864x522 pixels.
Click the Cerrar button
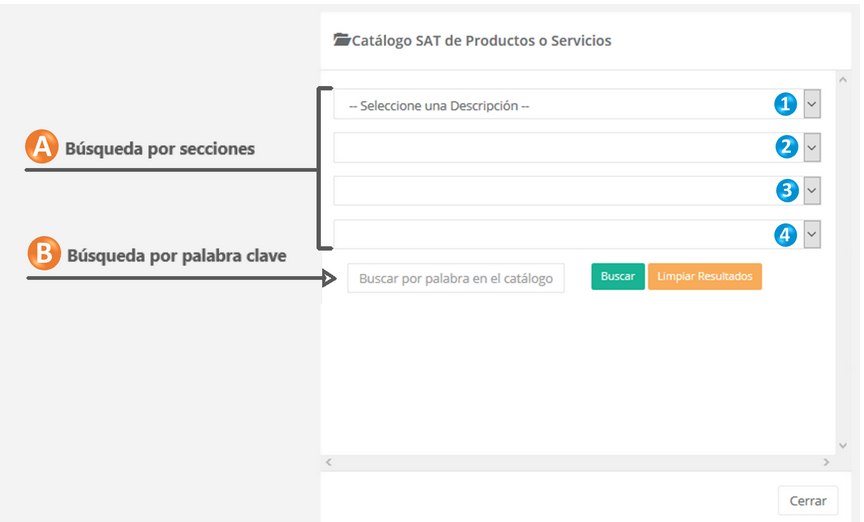pyautogui.click(x=807, y=501)
